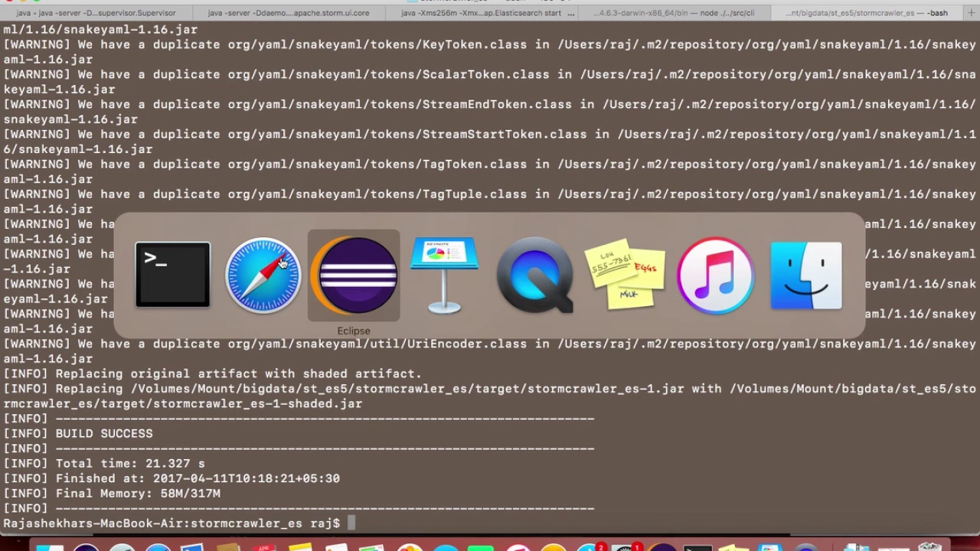The height and width of the screenshot is (551, 980).
Task: Select the stormcrawler_es bash terminal tab
Action: (867, 13)
